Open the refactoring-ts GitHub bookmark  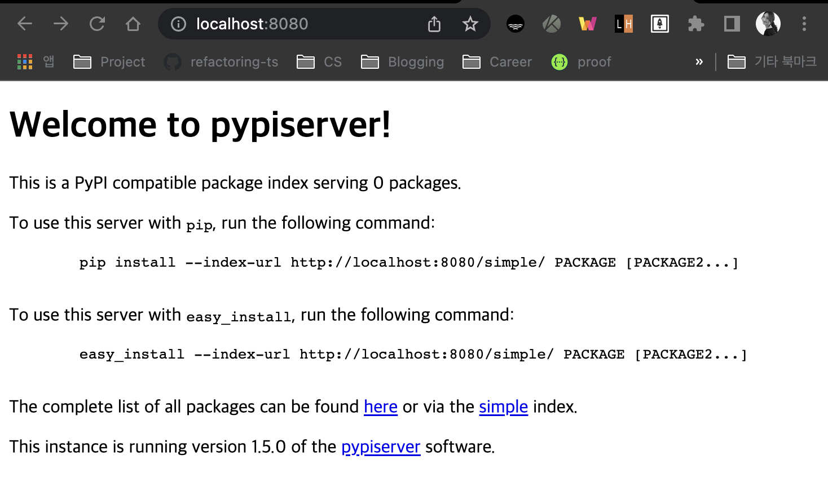221,62
